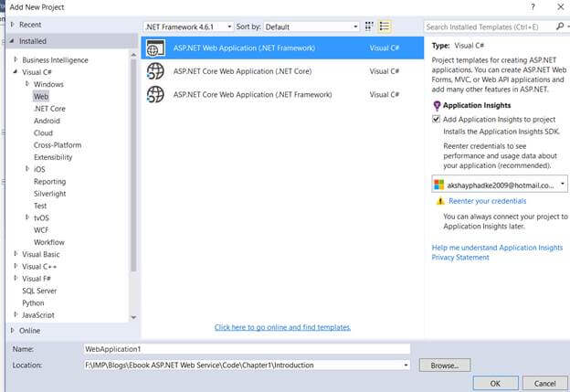Collapse the Visual C# node
Viewport: 570px width, 392px height.
(16, 71)
